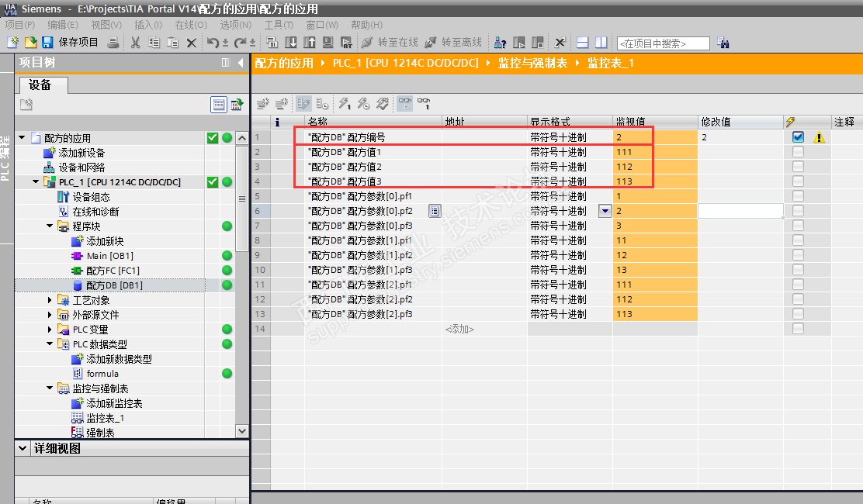
Task: Open the 编辑(E) menu
Action: 63,25
